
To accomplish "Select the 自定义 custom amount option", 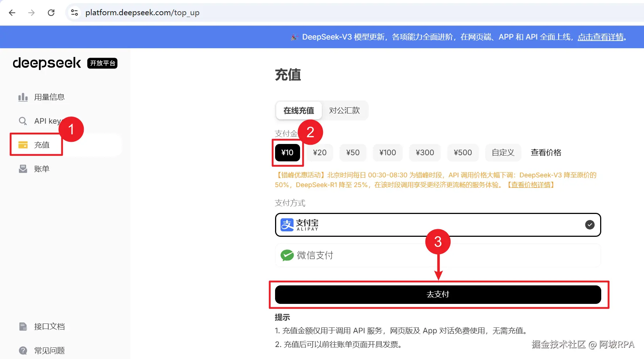I will (x=503, y=153).
